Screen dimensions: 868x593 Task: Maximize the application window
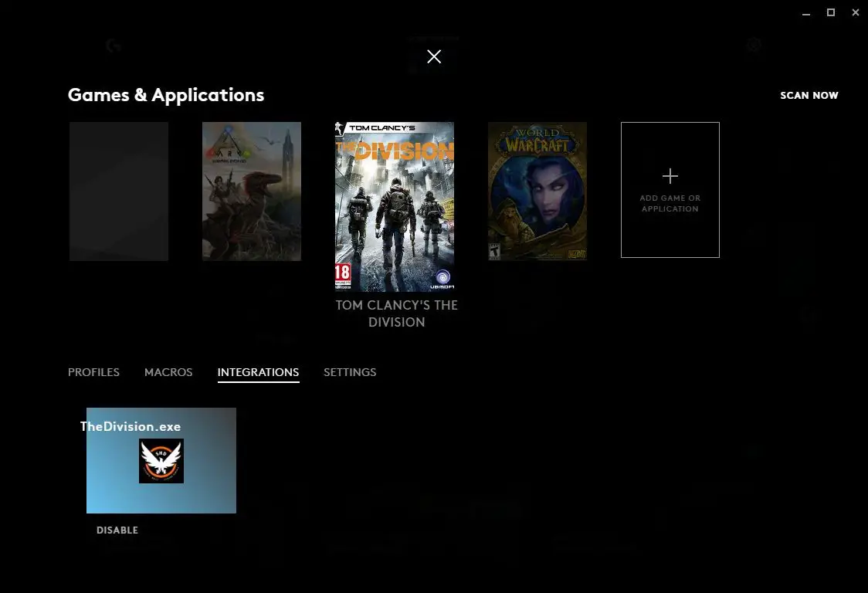click(x=831, y=12)
